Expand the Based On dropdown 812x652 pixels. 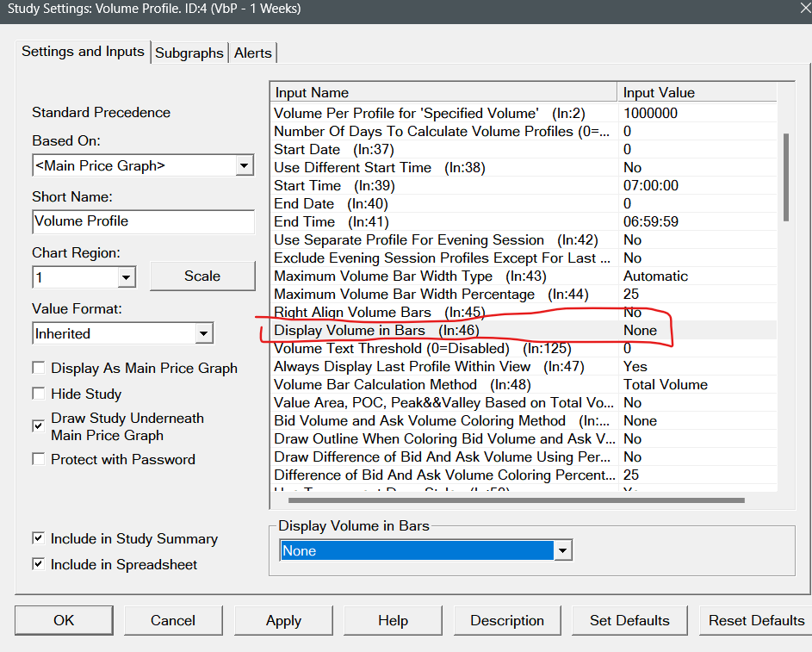click(244, 165)
